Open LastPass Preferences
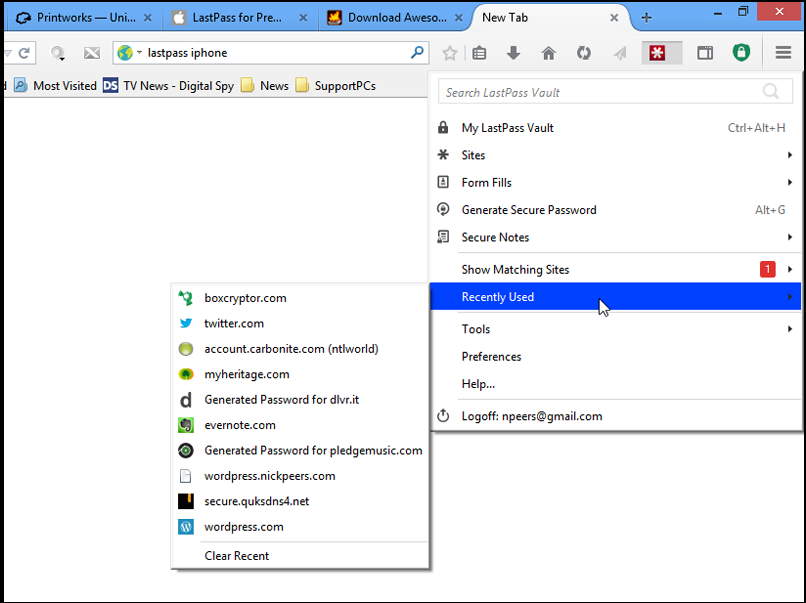Image resolution: width=806 pixels, height=603 pixels. pyautogui.click(x=615, y=357)
